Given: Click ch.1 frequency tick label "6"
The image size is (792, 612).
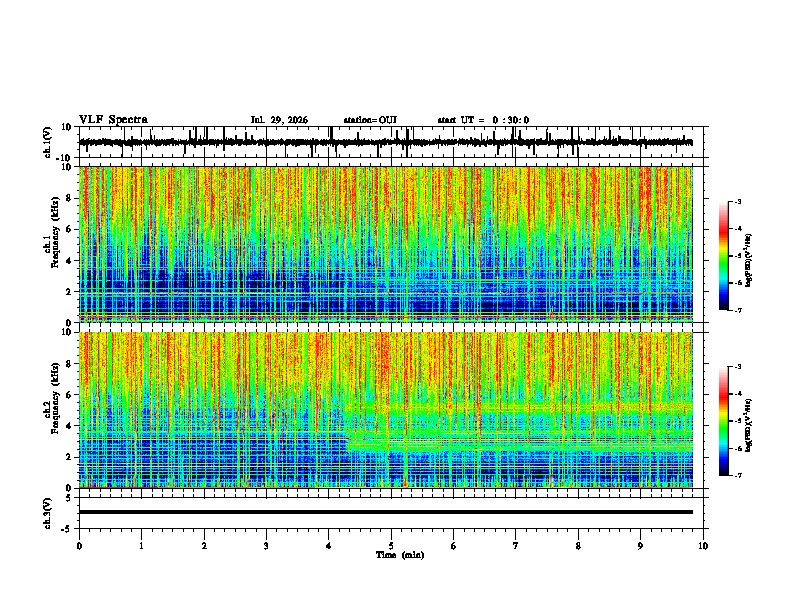Looking at the screenshot, I should (69, 229).
